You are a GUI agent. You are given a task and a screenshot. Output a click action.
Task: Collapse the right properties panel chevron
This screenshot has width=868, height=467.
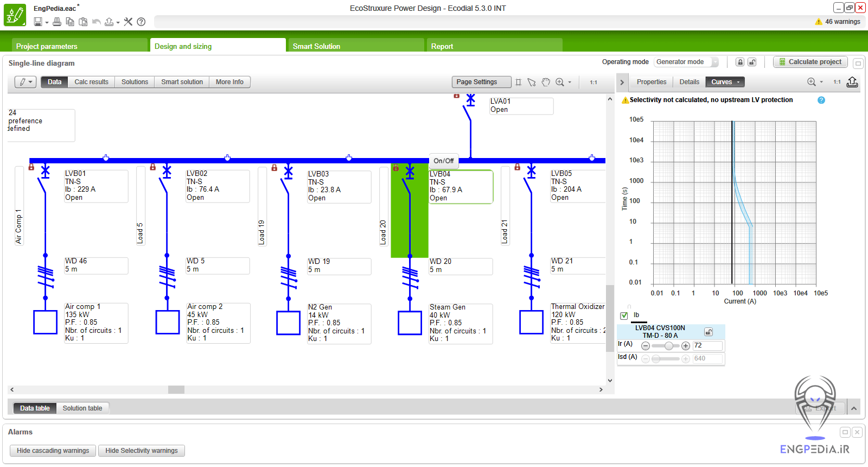coord(622,83)
